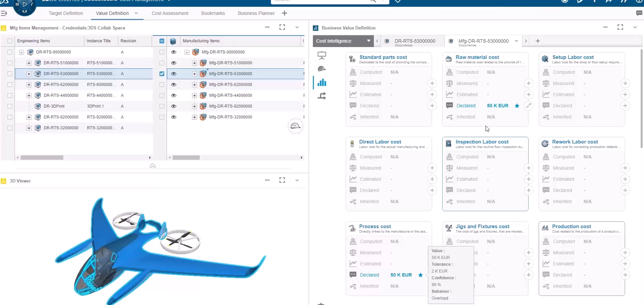Add a Measured value for Standard parts cost

pyautogui.click(x=432, y=83)
